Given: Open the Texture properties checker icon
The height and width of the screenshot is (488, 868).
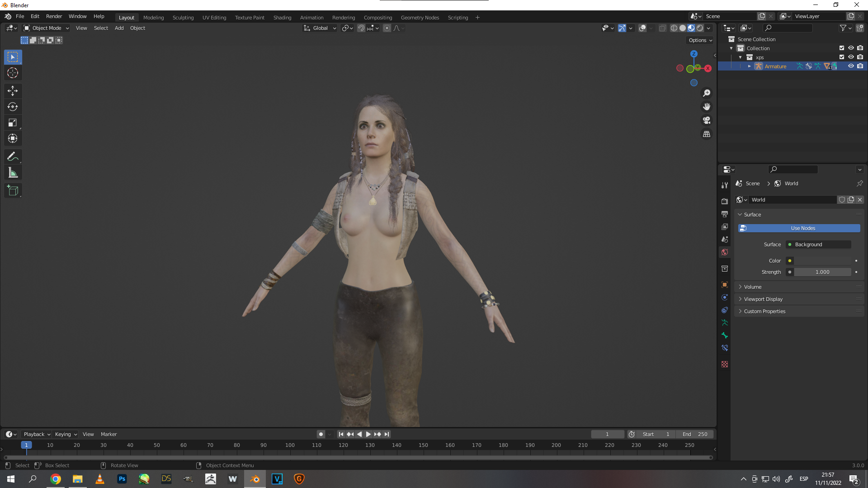Looking at the screenshot, I should click(725, 364).
